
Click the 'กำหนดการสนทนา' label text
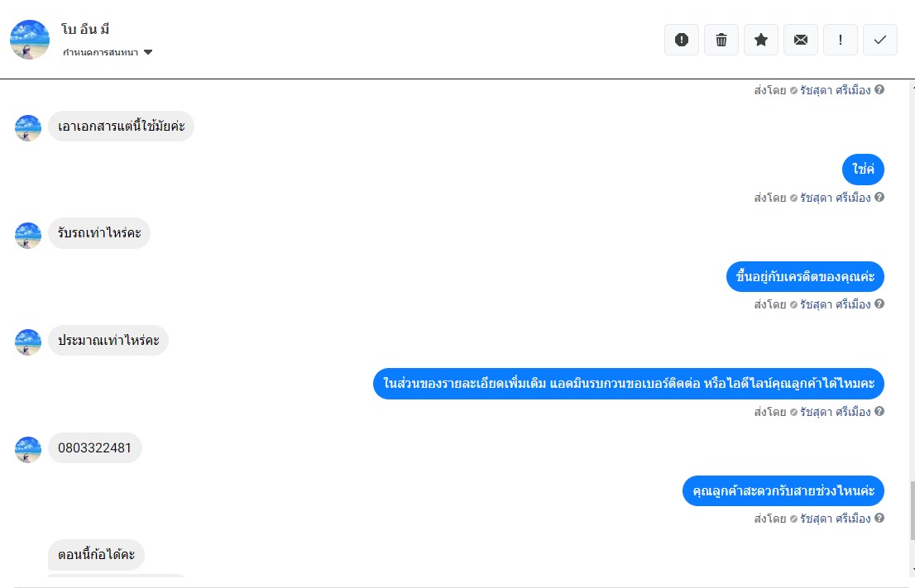tap(100, 52)
